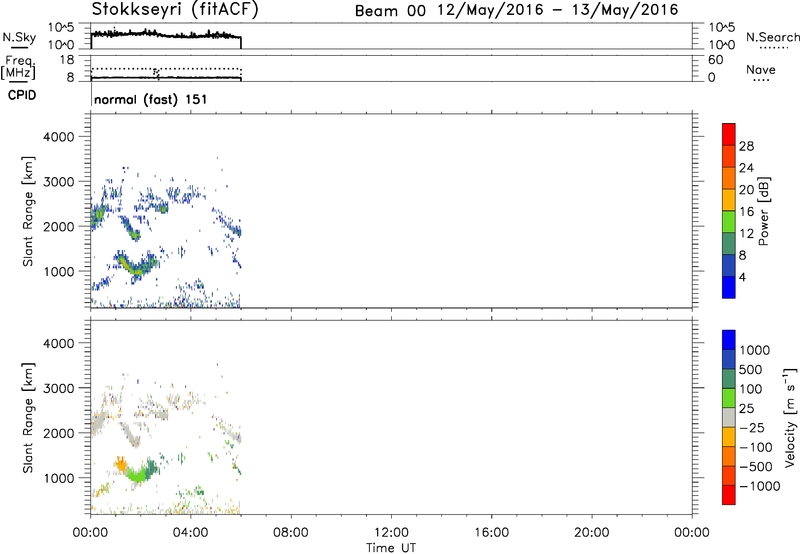Click the "12:00" time tick label
Image resolution: width=800 pixels, height=554 pixels.
click(x=391, y=533)
